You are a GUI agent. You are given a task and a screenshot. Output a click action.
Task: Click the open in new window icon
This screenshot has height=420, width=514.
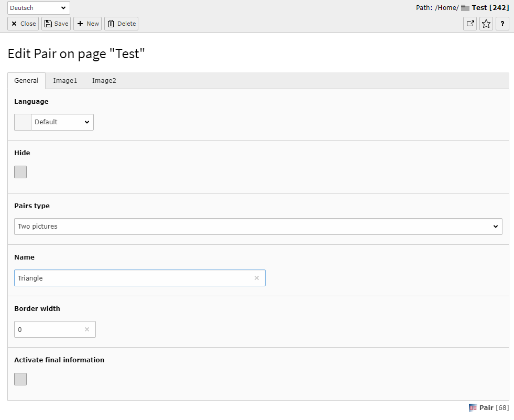tap(470, 24)
